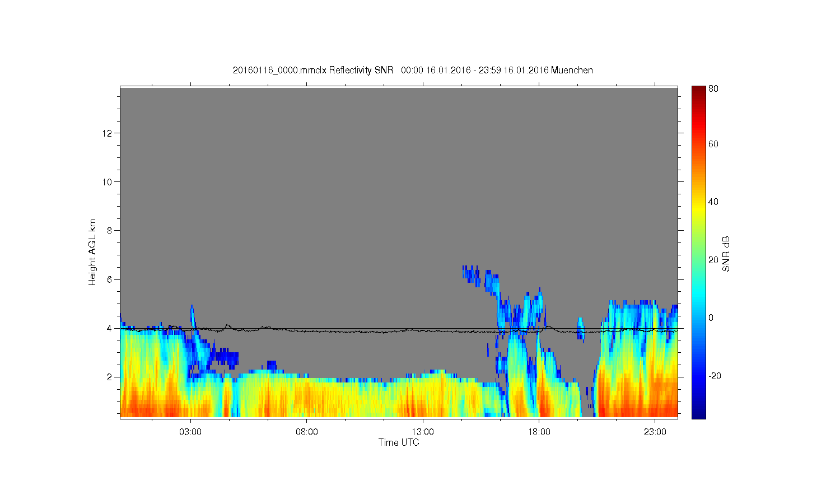Click the 08:00 time tick label
This screenshot has width=840, height=504.
[307, 432]
